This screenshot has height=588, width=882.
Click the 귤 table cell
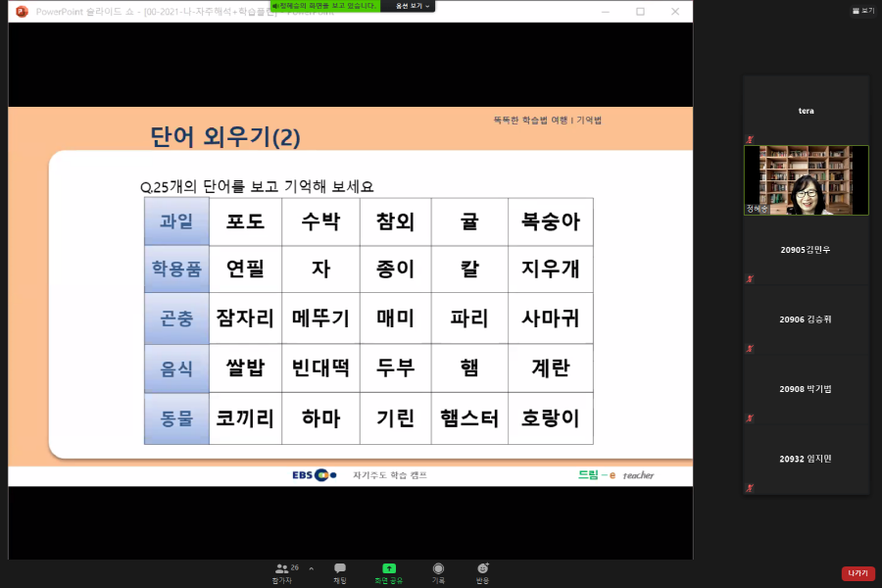coord(469,221)
